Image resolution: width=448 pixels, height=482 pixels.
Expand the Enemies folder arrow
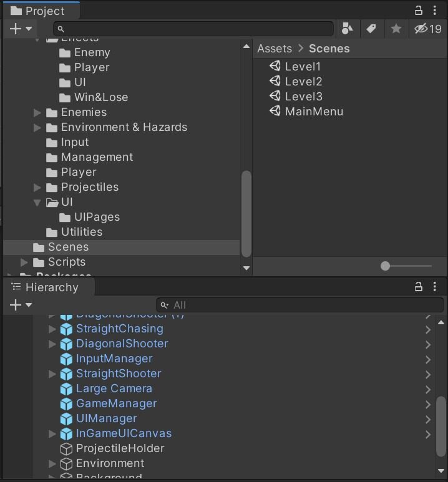tap(37, 112)
